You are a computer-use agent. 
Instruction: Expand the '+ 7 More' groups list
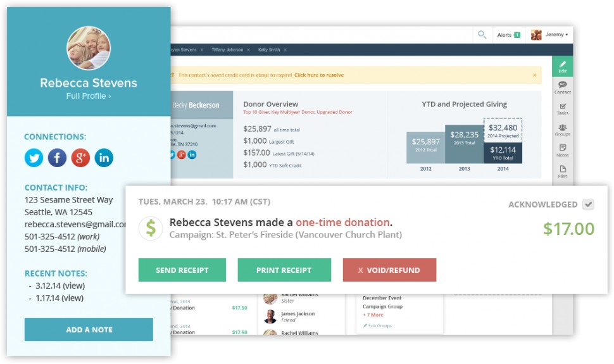click(x=373, y=315)
